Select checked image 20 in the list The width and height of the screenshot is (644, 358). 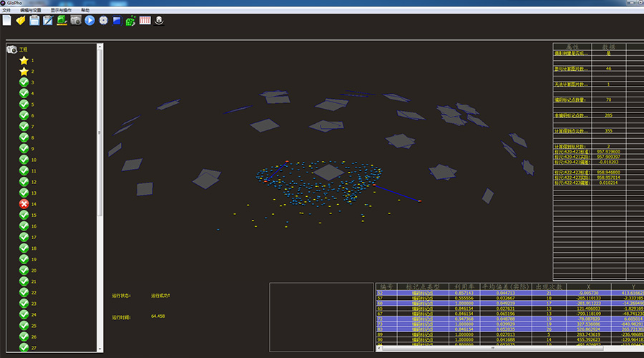coord(24,271)
